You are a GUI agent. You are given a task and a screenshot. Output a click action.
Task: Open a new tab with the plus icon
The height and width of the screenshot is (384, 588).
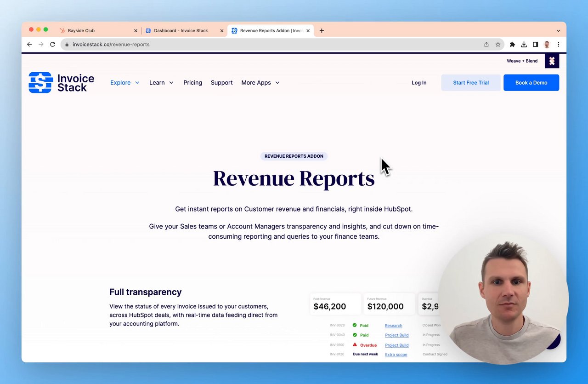tap(322, 31)
